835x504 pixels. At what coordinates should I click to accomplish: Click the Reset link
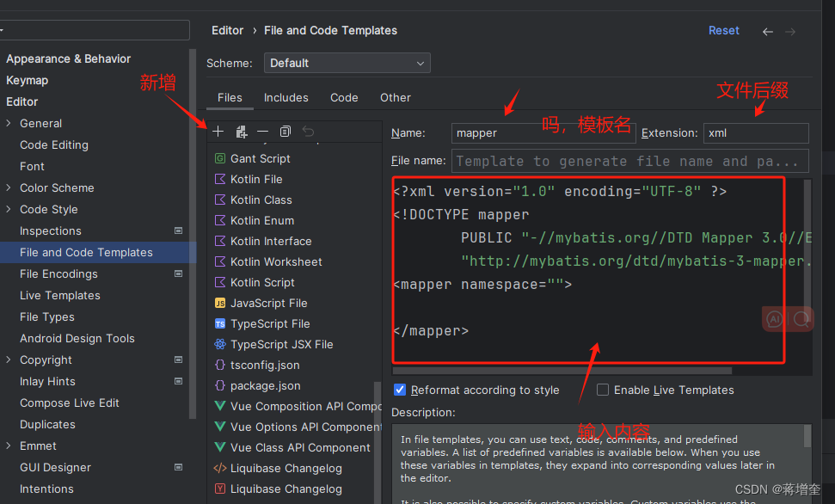pyautogui.click(x=724, y=30)
